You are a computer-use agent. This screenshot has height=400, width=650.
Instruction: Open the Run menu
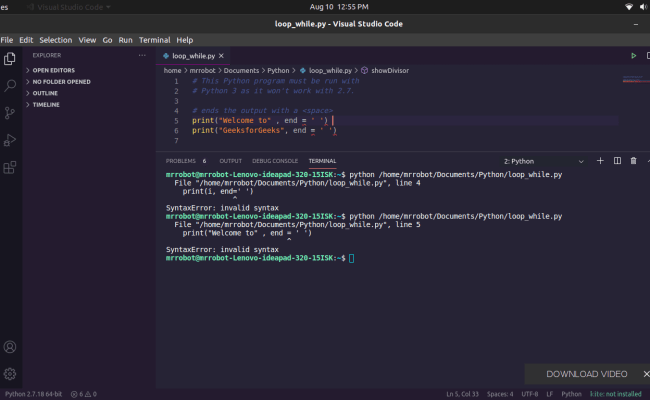125,40
